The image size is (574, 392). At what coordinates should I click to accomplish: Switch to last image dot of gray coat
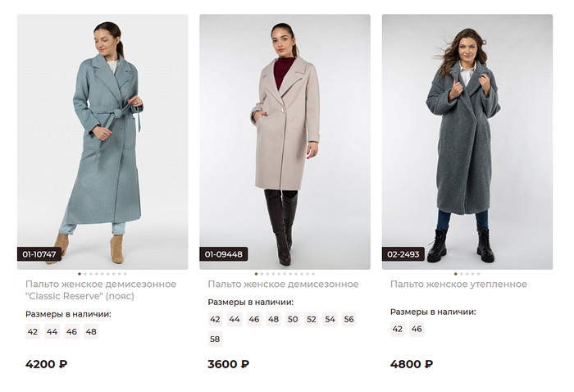tap(476, 273)
